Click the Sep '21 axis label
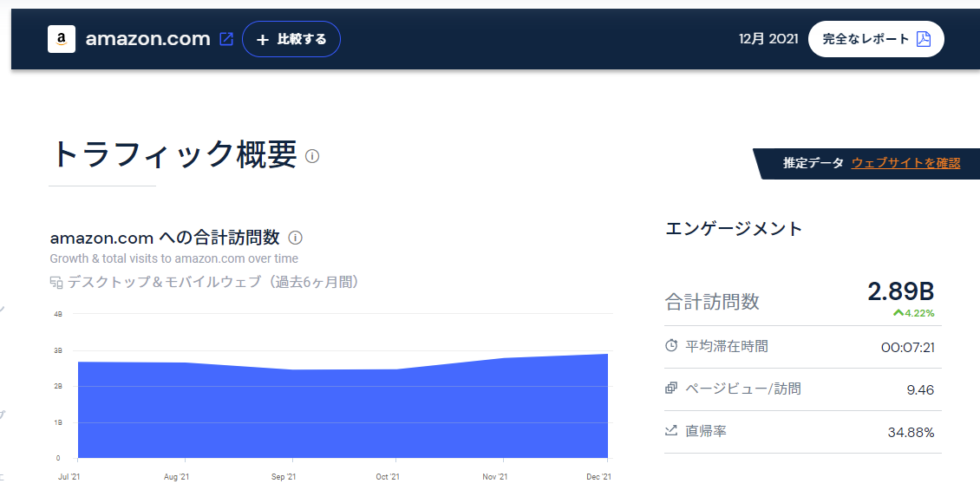Image resolution: width=980 pixels, height=490 pixels. [284, 477]
